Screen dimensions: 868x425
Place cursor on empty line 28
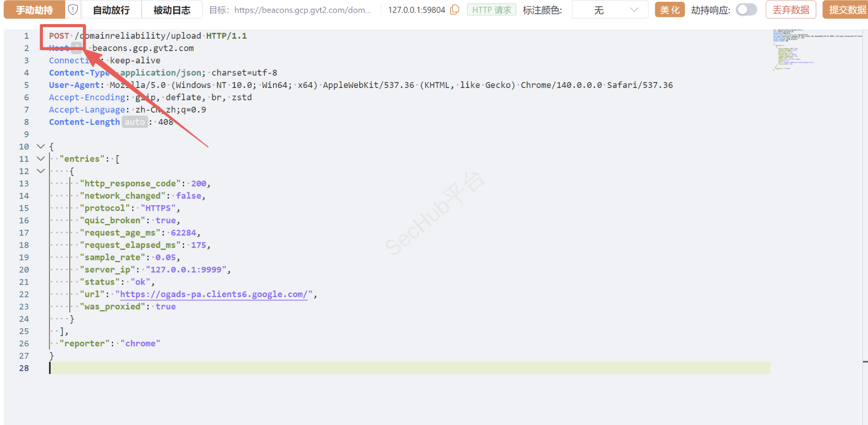(365, 368)
